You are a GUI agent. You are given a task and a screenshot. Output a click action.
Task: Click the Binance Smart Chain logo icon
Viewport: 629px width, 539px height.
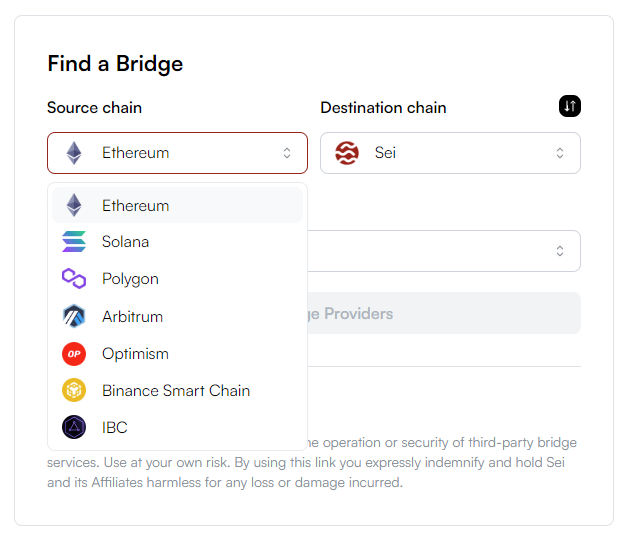[x=74, y=390]
